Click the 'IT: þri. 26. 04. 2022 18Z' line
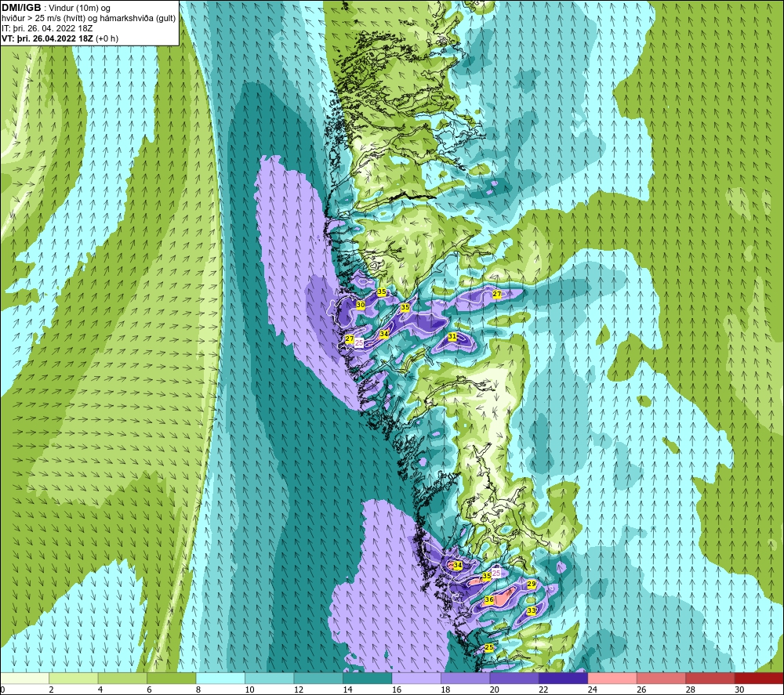The image size is (784, 695). (47, 28)
